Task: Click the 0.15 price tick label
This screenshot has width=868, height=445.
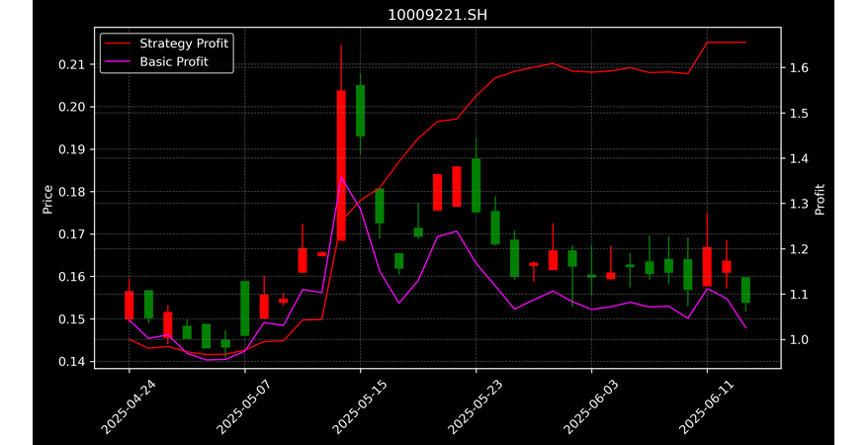Action: click(71, 319)
